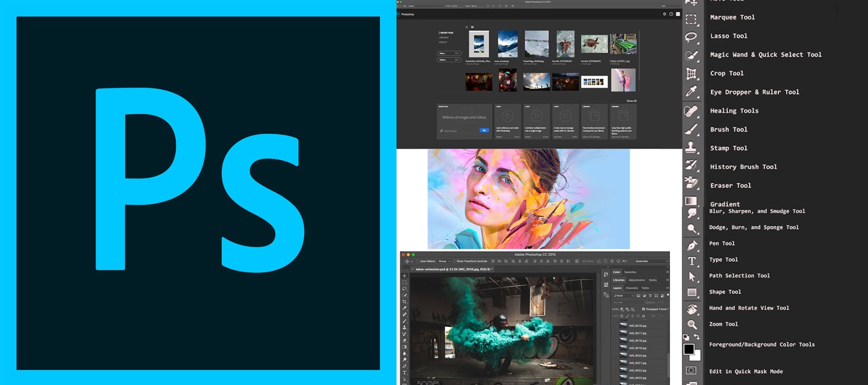Click the type layer filter icon
868x385 pixels.
pyautogui.click(x=650, y=296)
